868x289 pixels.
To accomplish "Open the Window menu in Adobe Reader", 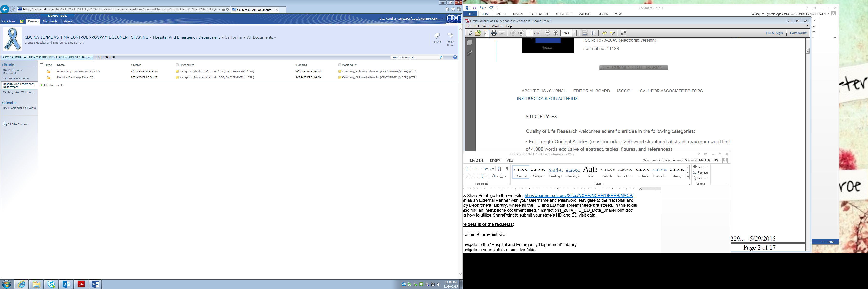I will [497, 26].
